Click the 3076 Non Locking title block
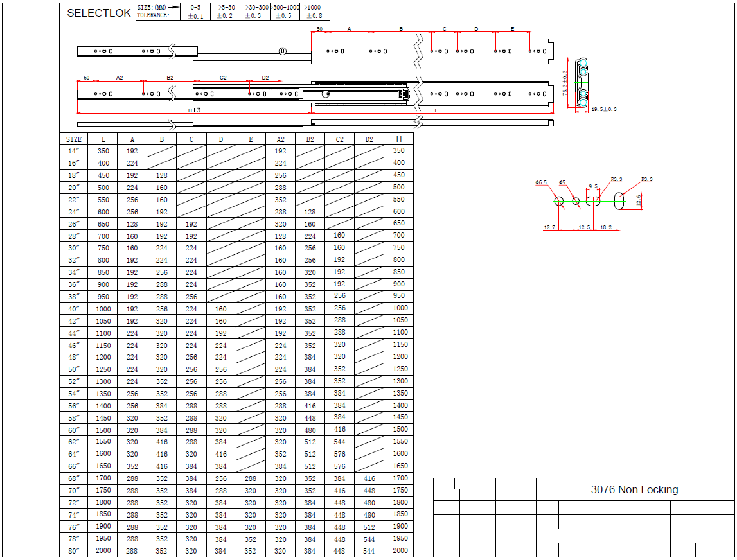 tap(634, 489)
